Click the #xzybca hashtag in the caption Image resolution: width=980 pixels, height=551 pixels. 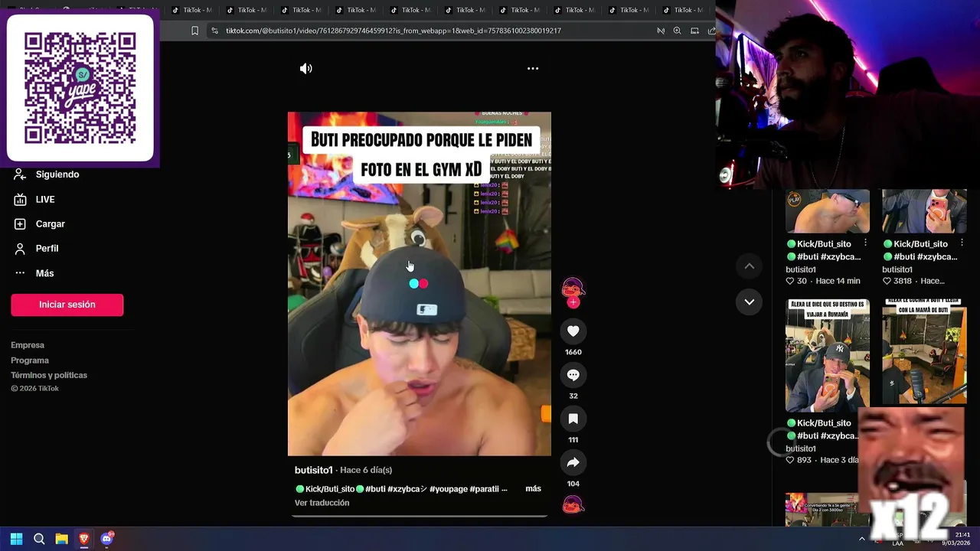tap(407, 489)
